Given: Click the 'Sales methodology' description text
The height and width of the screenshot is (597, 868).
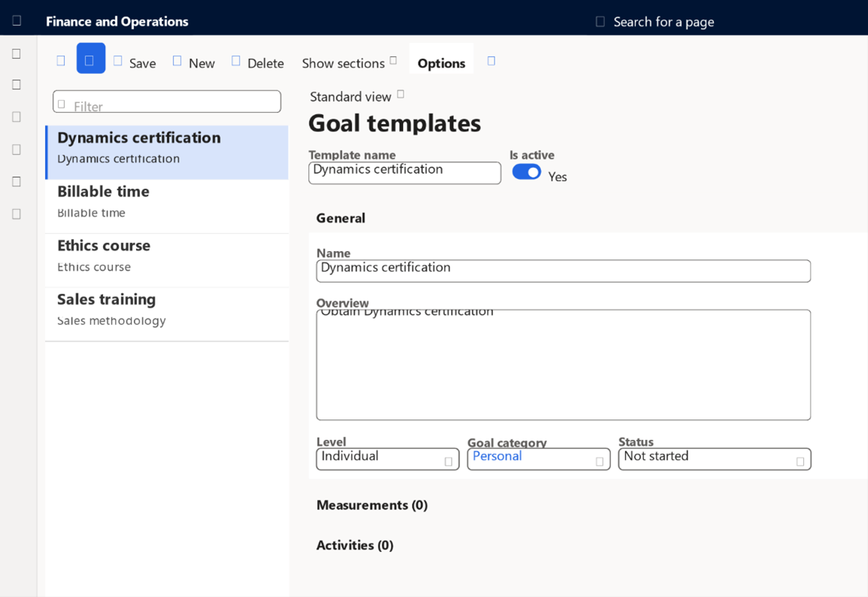Looking at the screenshot, I should click(x=111, y=320).
